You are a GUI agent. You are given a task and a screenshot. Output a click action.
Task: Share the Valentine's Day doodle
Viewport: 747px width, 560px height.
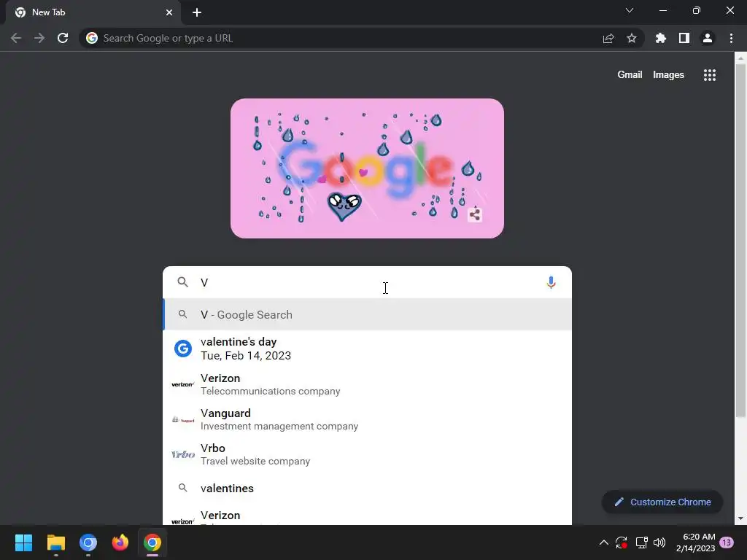(474, 214)
